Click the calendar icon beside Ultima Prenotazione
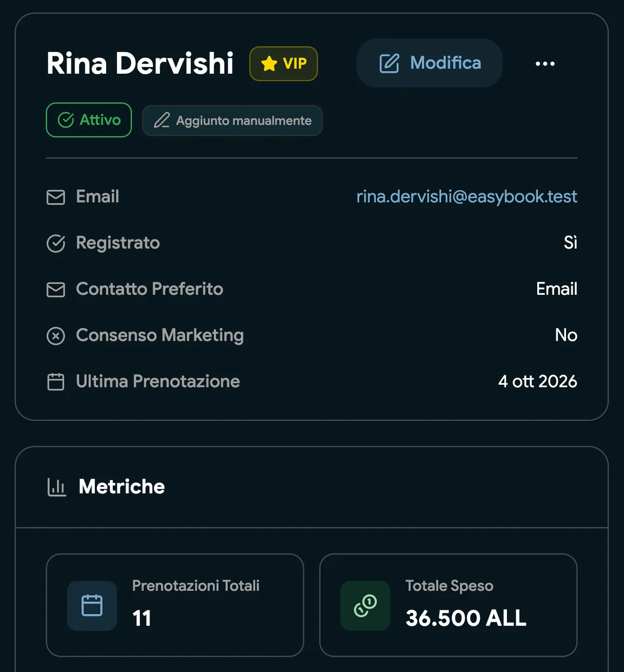624x672 pixels. pos(56,382)
